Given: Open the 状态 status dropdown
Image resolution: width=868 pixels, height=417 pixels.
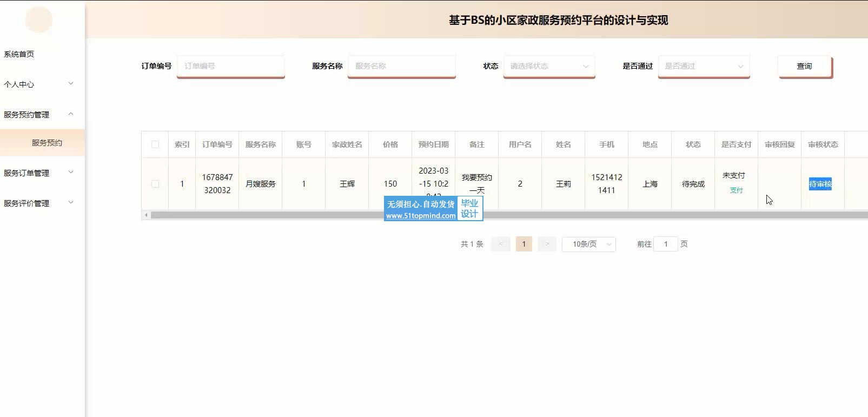Looking at the screenshot, I should [x=549, y=66].
